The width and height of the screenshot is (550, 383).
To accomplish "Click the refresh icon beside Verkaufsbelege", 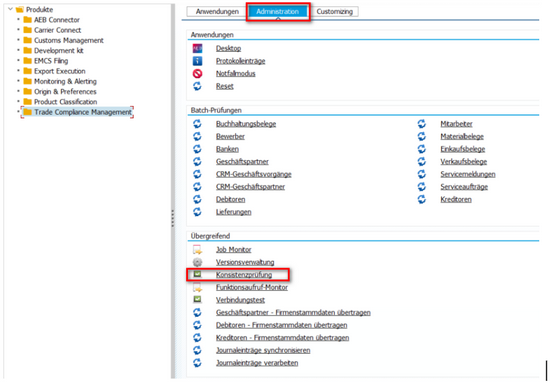I will pos(422,162).
